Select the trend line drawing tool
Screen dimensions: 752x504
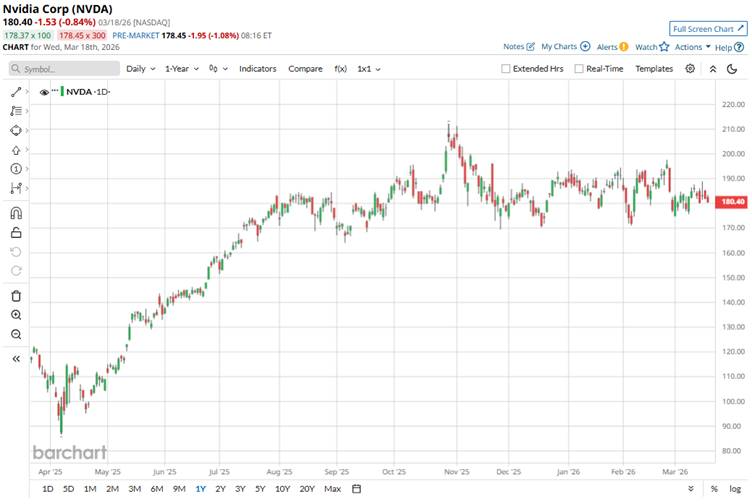[x=16, y=92]
